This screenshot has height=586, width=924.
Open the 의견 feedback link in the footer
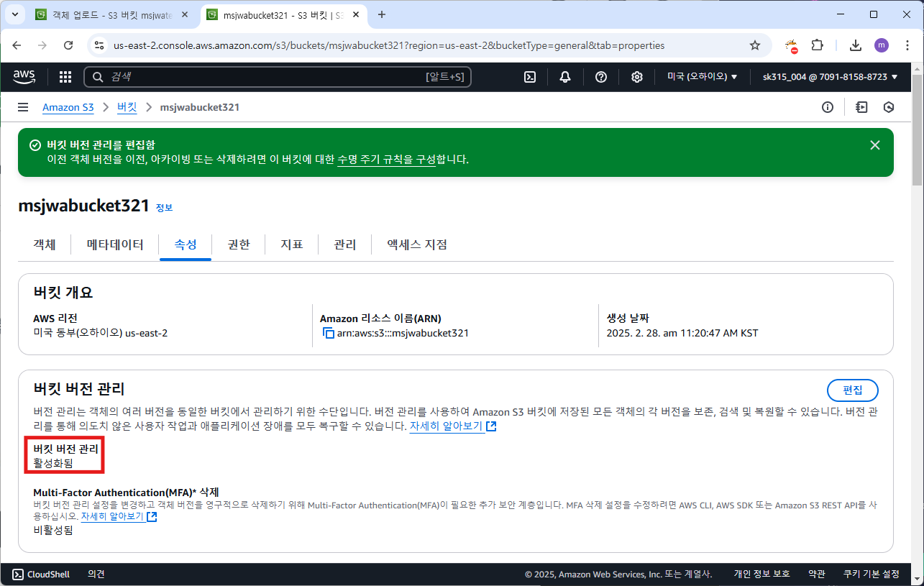click(x=96, y=574)
